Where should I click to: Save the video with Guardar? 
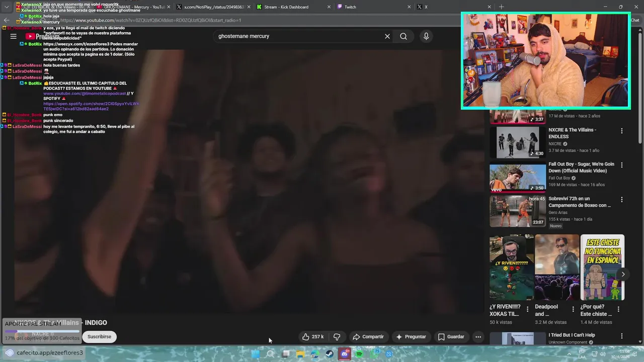tap(451, 337)
